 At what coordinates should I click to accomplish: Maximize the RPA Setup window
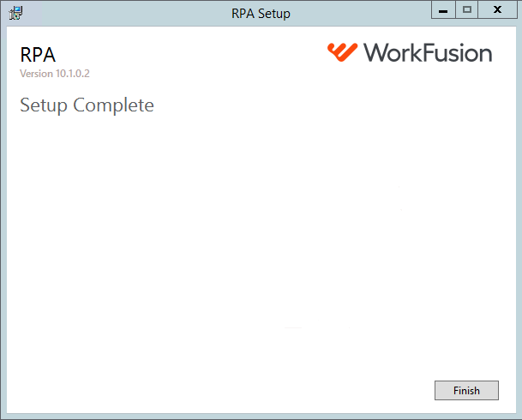[467, 10]
